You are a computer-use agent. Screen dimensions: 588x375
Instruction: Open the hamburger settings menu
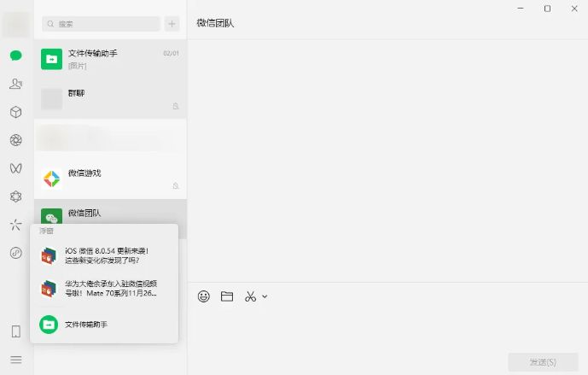15,360
